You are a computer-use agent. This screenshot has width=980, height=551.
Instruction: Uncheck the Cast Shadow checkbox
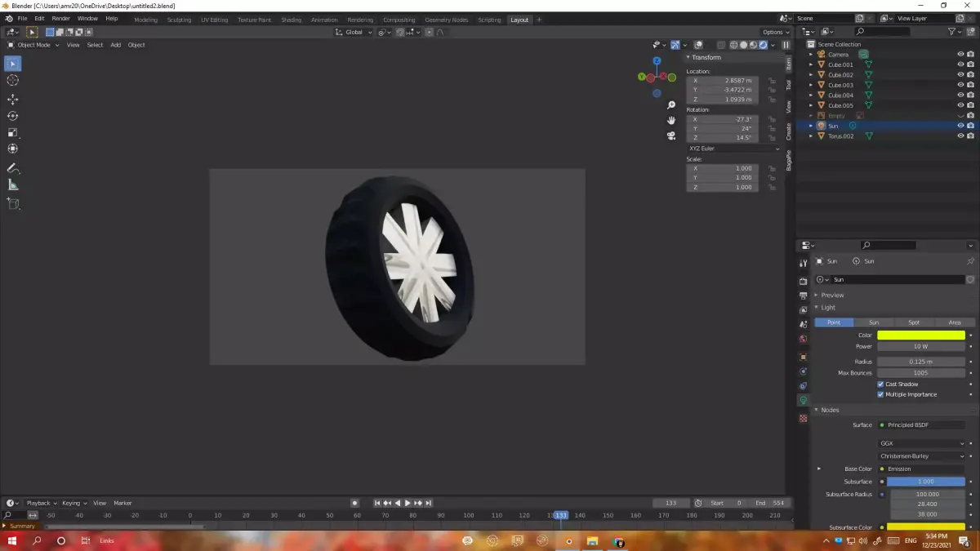point(880,384)
